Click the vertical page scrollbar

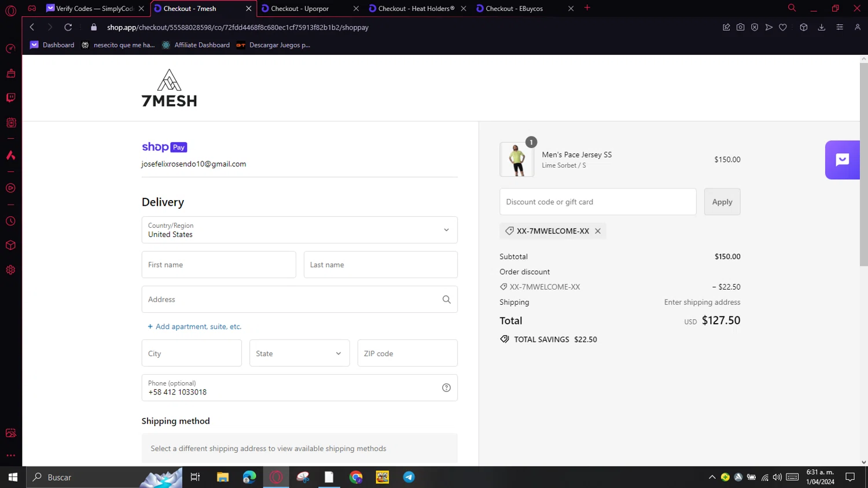(863, 165)
